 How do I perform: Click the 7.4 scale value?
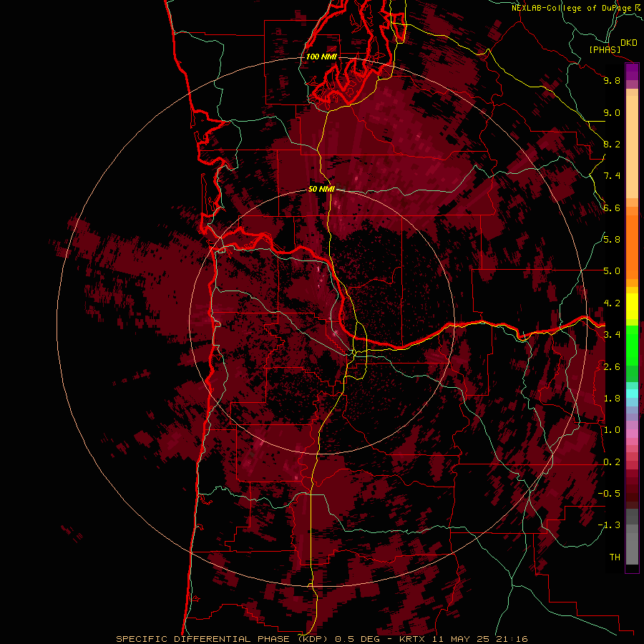click(x=612, y=176)
